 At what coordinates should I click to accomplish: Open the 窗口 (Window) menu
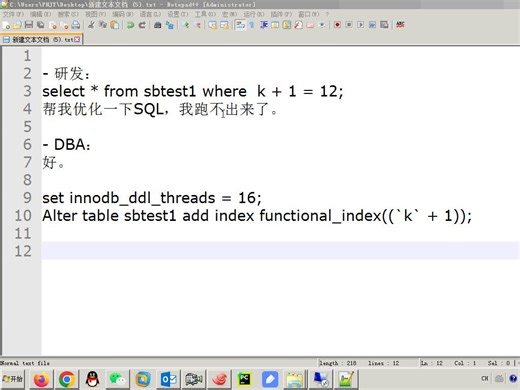[309, 14]
